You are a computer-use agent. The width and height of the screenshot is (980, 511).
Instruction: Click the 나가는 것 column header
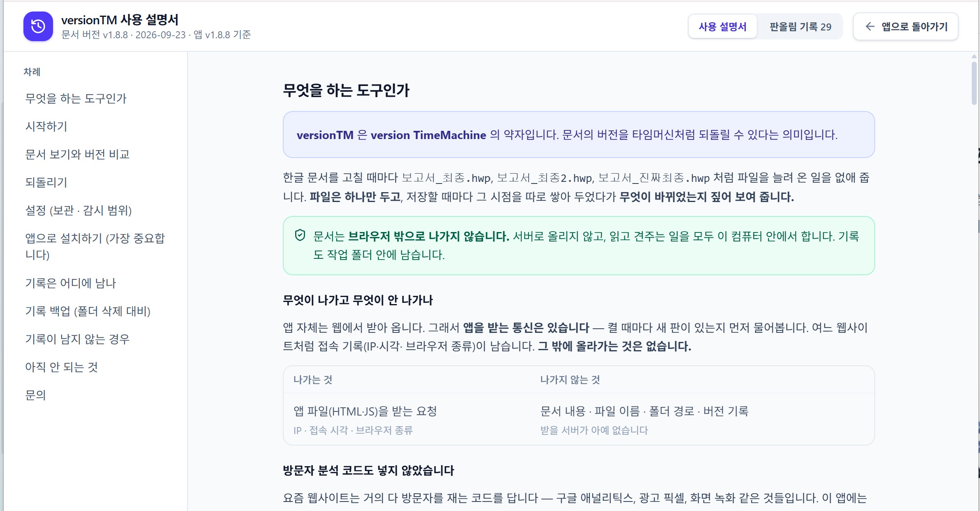pos(313,380)
